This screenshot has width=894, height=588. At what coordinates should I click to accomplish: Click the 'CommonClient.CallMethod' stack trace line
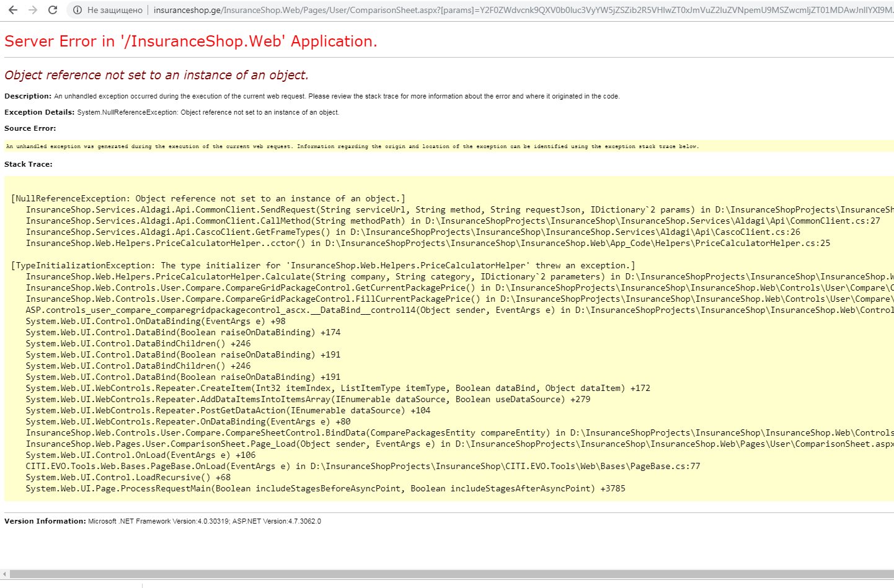(453, 221)
